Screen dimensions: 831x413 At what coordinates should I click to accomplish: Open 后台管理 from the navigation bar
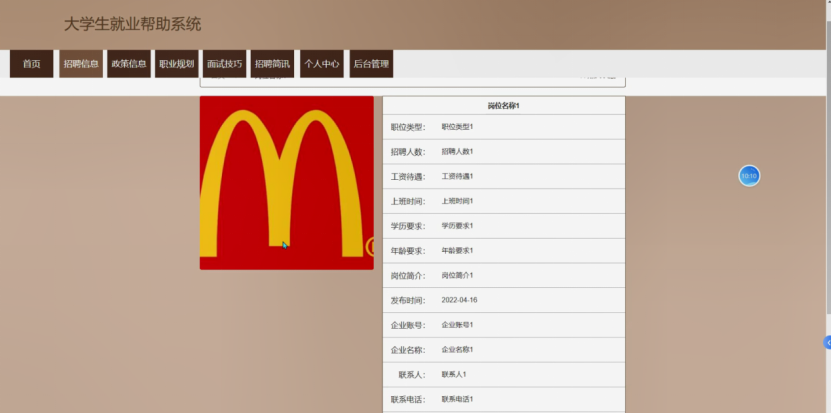(371, 64)
